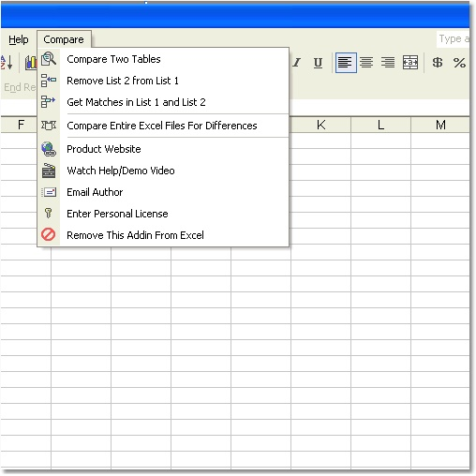The height and width of the screenshot is (476, 476).
Task: Click the icon next to Get Matches
Action: click(49, 102)
